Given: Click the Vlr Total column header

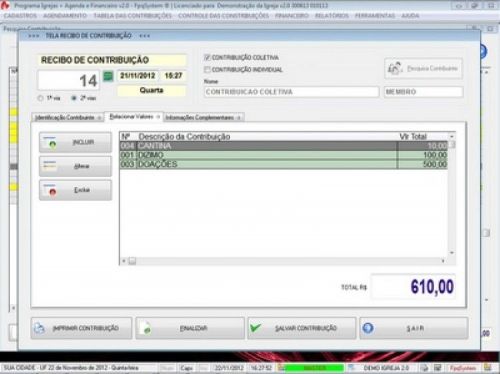Looking at the screenshot, I should tap(413, 136).
